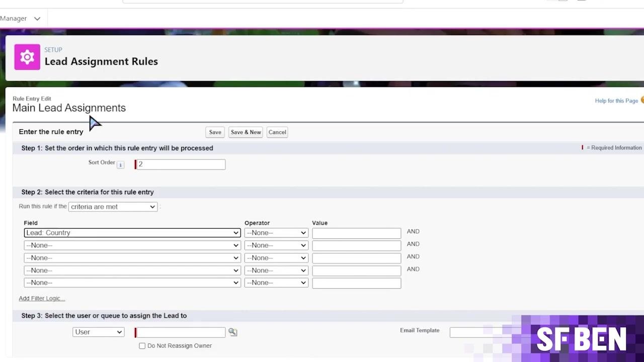Open the Add Filter Logic link
The image size is (644, 362).
tap(42, 299)
